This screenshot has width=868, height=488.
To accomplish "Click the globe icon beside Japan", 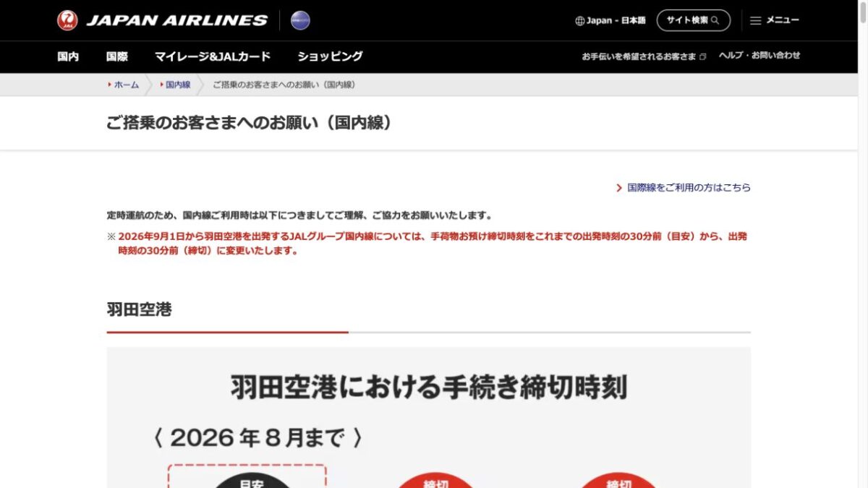I will [x=579, y=21].
